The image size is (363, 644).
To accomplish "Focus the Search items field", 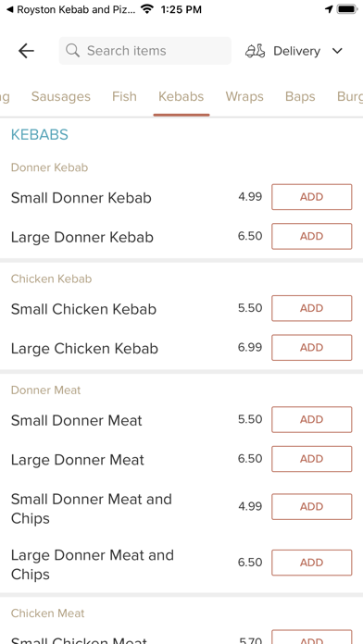I will tap(145, 51).
